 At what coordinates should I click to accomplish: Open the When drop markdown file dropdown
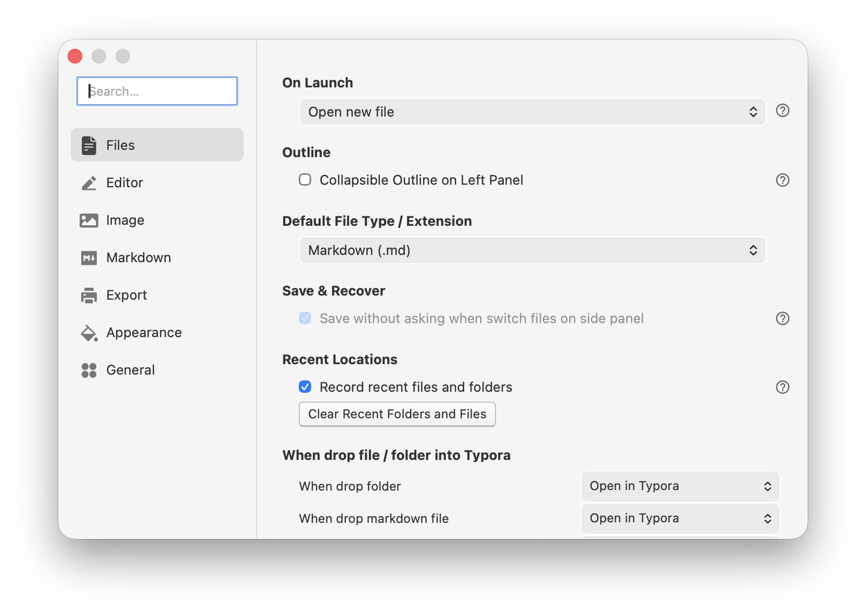pyautogui.click(x=679, y=518)
